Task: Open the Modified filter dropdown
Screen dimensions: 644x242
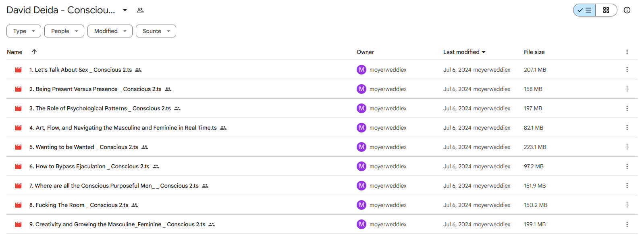Action: click(x=110, y=31)
